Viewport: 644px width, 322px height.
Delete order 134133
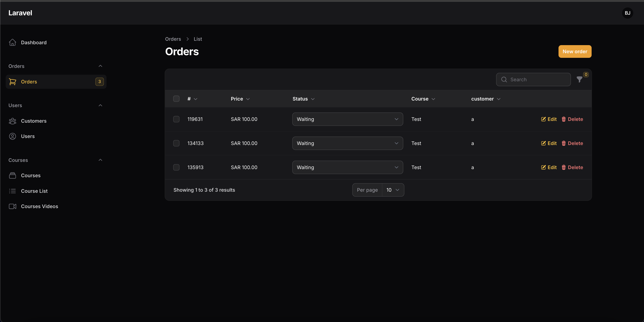pyautogui.click(x=572, y=143)
